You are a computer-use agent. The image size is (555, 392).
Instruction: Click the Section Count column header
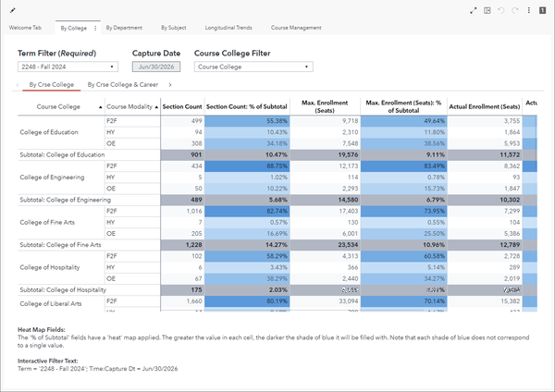pyautogui.click(x=182, y=106)
